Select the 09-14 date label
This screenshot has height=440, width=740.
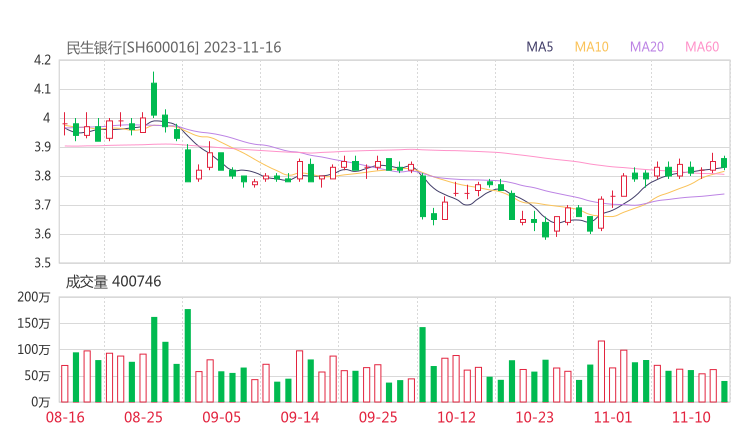(300, 417)
